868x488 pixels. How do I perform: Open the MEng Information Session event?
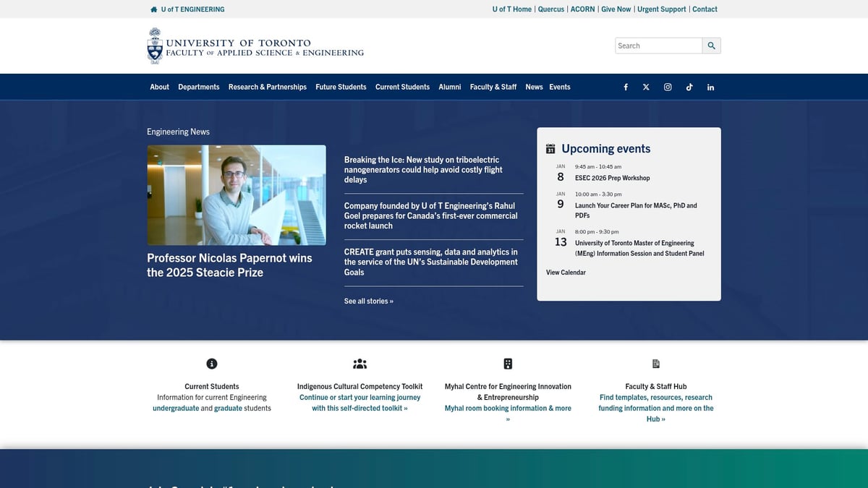[639, 248]
